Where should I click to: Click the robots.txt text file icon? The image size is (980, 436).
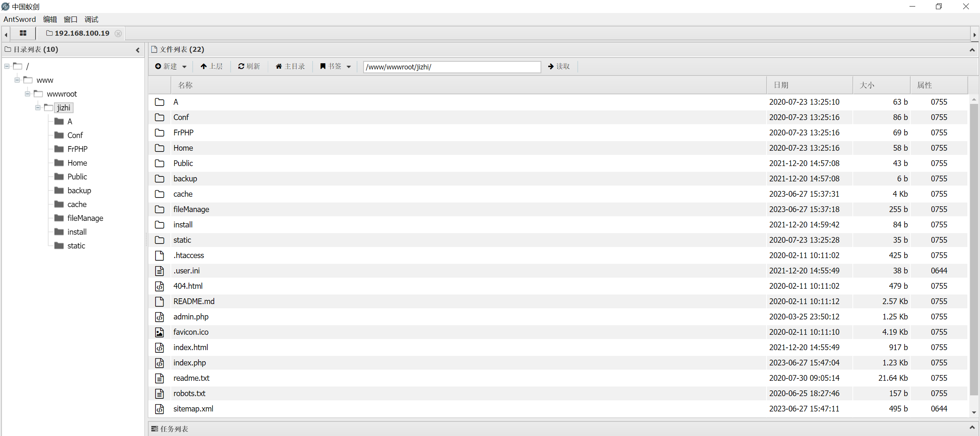pos(159,393)
